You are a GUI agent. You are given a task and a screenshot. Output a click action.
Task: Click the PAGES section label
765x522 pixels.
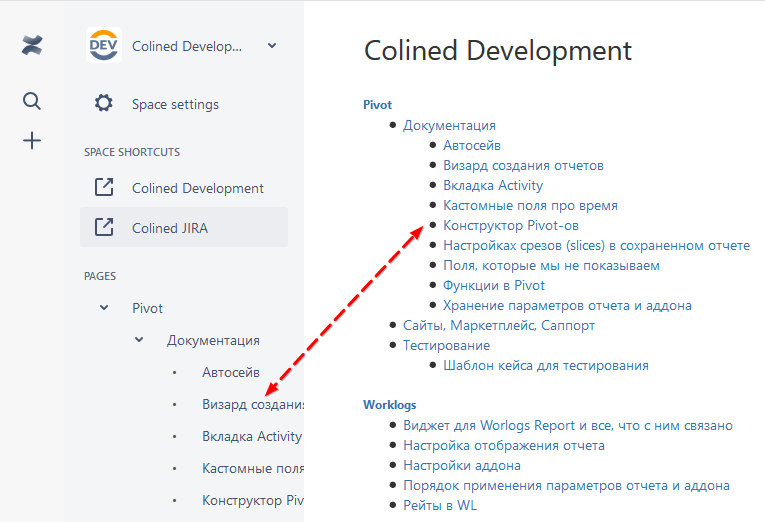coord(100,276)
